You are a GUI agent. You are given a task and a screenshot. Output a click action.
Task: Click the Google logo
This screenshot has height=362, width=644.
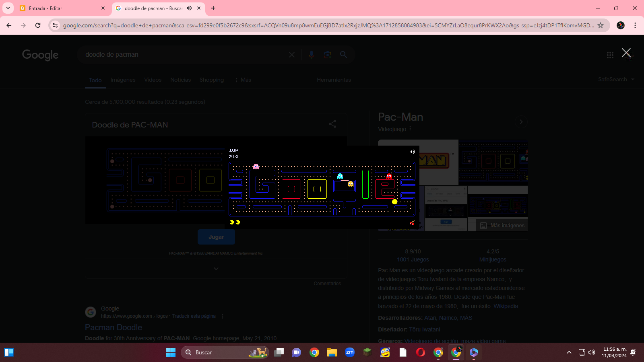click(40, 55)
